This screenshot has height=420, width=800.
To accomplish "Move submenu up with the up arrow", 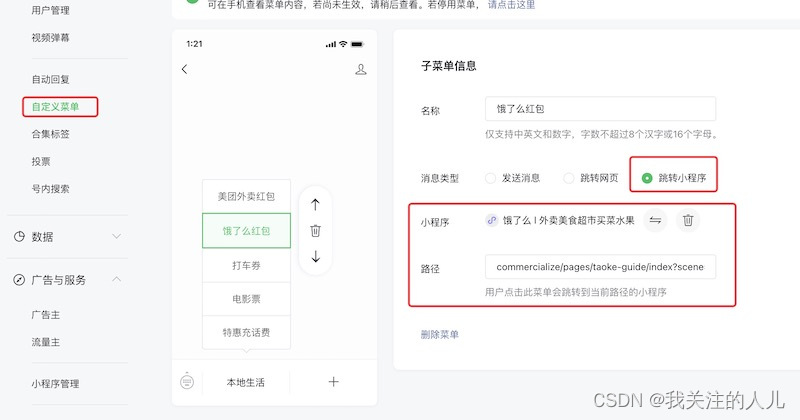I will tap(315, 205).
